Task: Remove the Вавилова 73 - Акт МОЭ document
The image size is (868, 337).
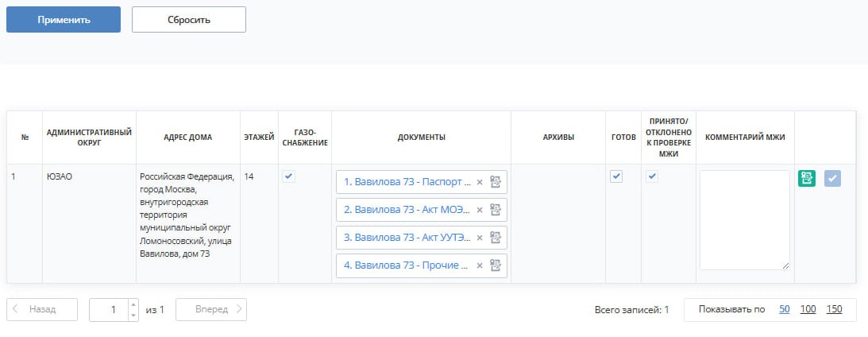Action: pos(480,210)
